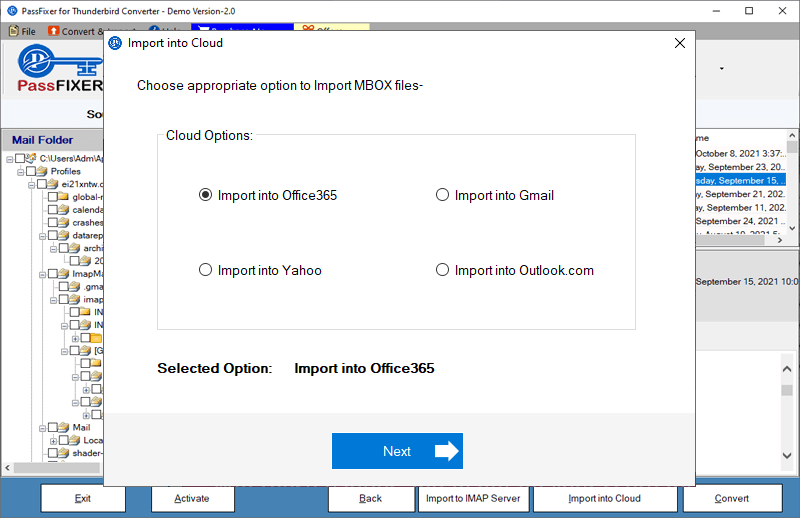Check the box beside the C:\Users root node
Screen dimensions: 800x518
point(20,158)
